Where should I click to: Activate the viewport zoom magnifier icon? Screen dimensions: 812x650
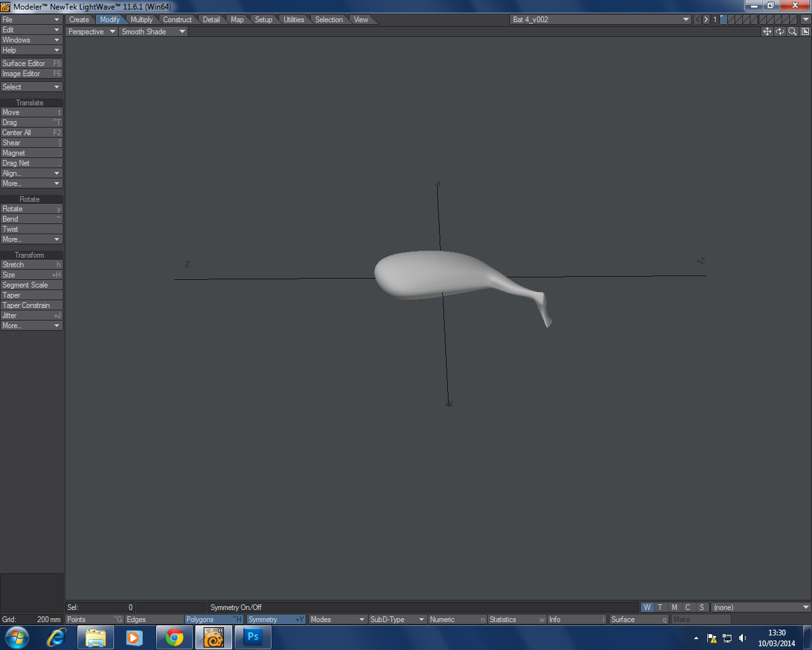pyautogui.click(x=792, y=30)
